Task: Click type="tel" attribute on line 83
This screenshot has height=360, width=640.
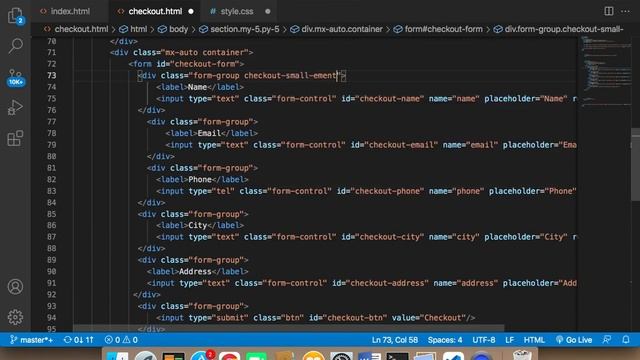Action: point(211,191)
